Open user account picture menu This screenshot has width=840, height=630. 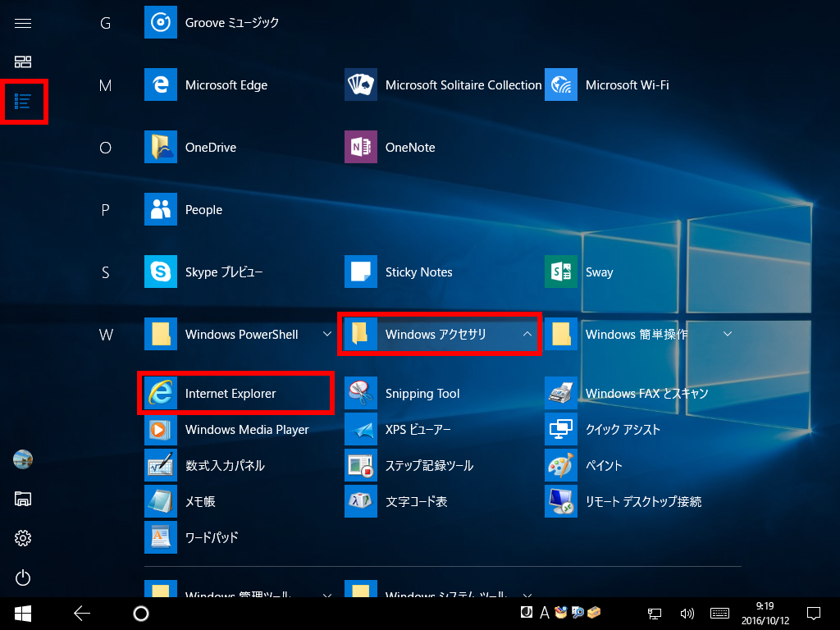(x=22, y=459)
